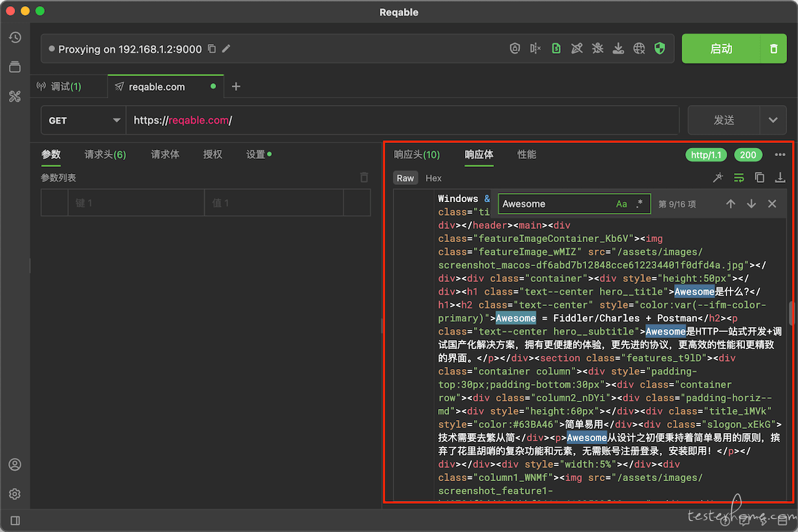
Task: Open the 授权 tab
Action: pos(213,155)
